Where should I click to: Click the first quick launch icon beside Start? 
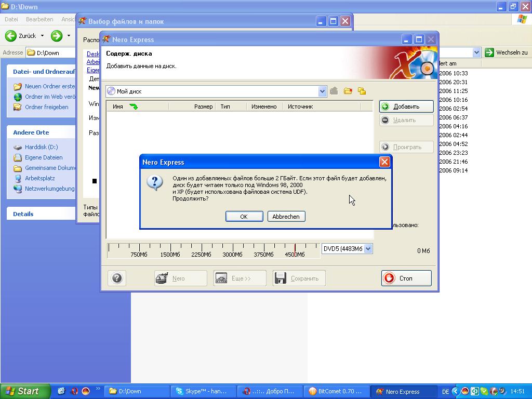[61, 391]
